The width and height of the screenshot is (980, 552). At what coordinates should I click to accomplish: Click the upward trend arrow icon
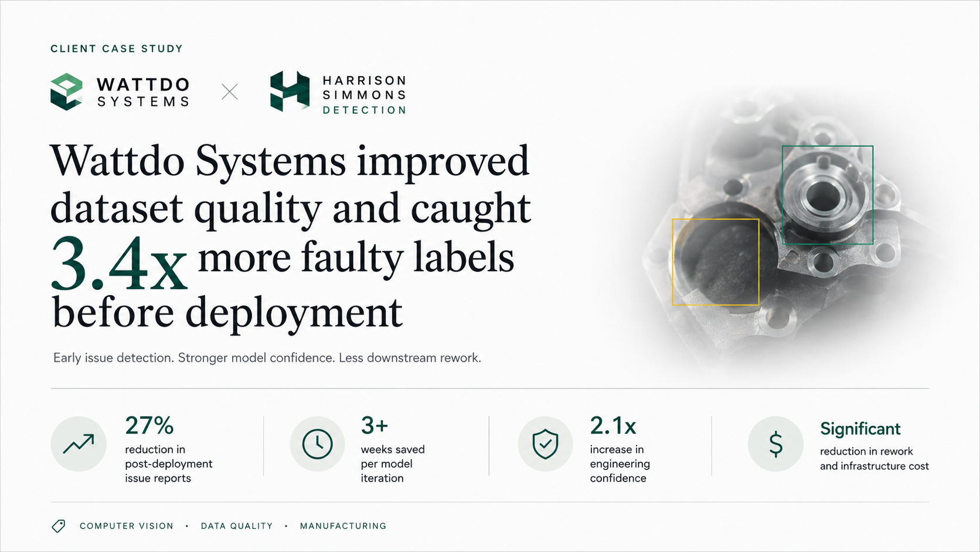pyautogui.click(x=79, y=444)
